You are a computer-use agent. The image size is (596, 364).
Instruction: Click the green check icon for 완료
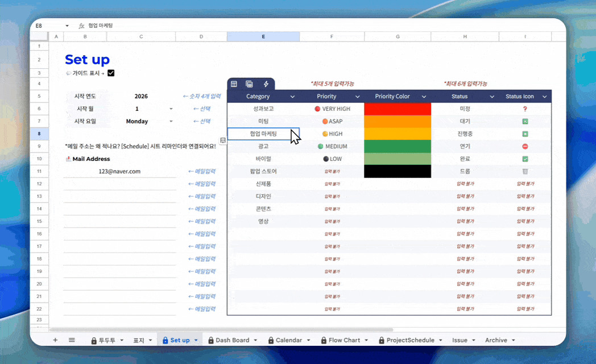tap(525, 159)
